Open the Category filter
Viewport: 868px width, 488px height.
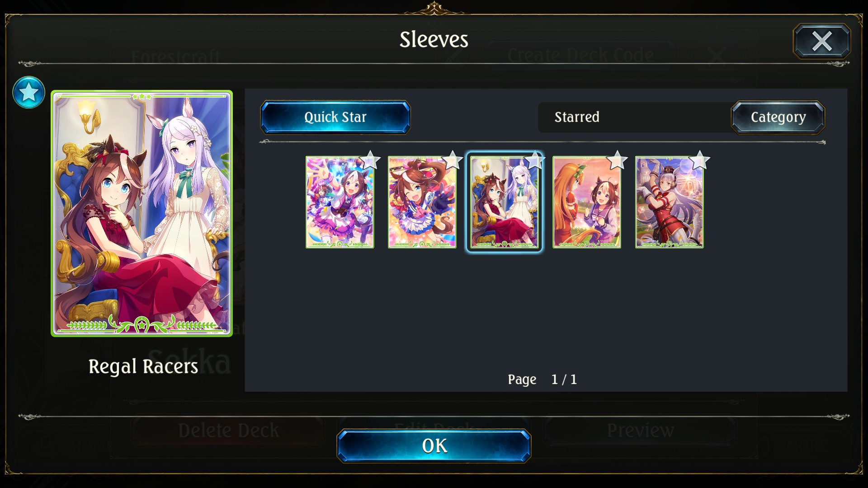coord(778,117)
